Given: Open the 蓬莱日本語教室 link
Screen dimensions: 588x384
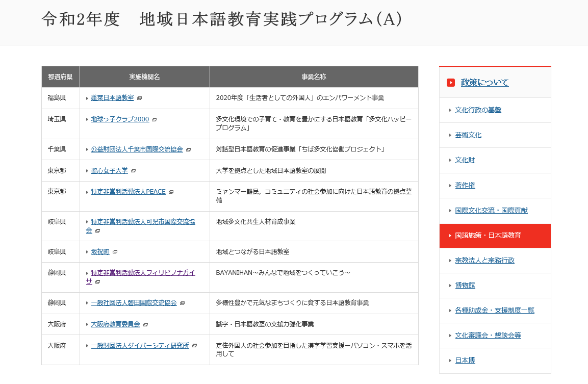Looking at the screenshot, I should 112,98.
